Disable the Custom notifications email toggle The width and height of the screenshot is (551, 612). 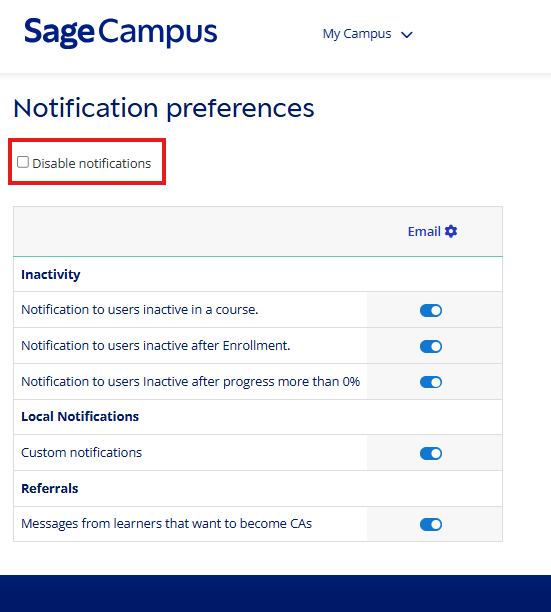(x=431, y=454)
